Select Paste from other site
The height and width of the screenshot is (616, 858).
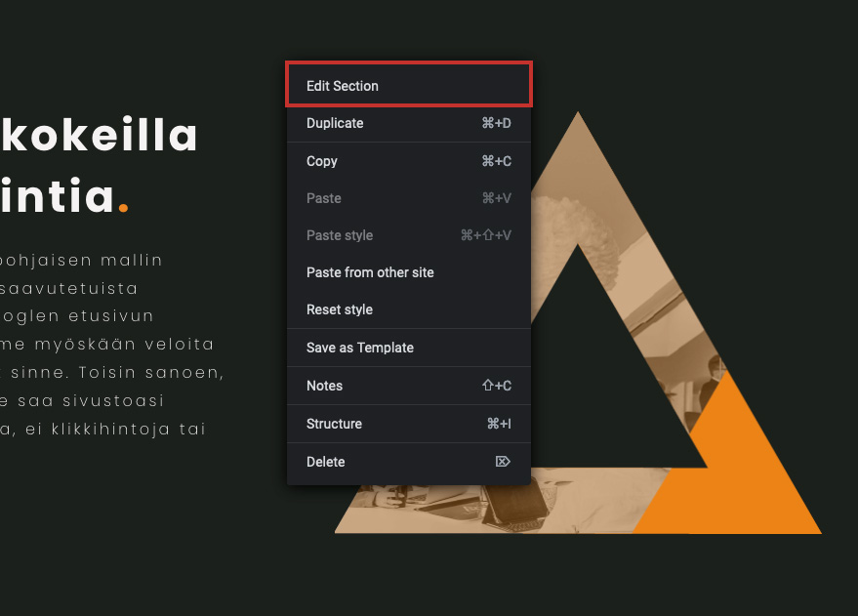pos(409,272)
